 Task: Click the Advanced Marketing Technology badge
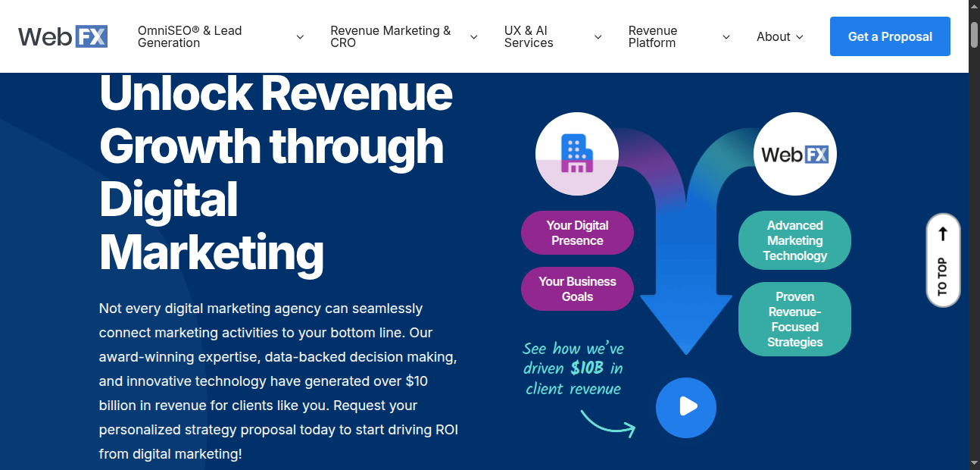pos(794,240)
